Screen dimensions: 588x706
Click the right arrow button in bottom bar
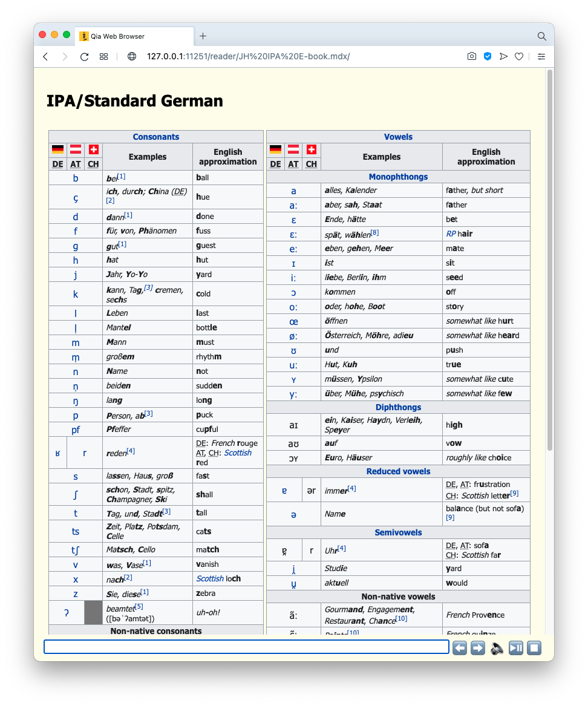478,648
